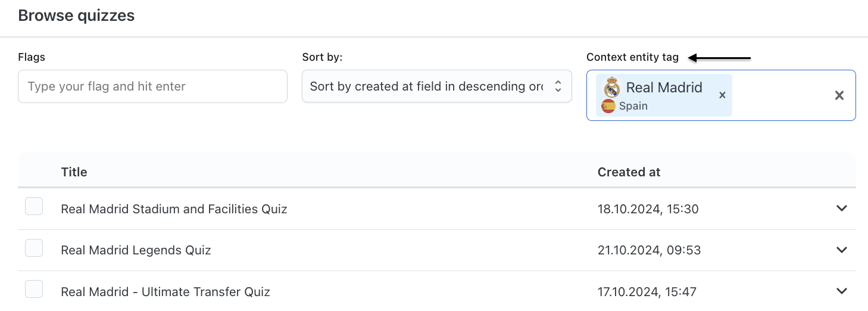The width and height of the screenshot is (868, 311).
Task: Expand the Real Madrid Legends Quiz row
Action: (842, 250)
